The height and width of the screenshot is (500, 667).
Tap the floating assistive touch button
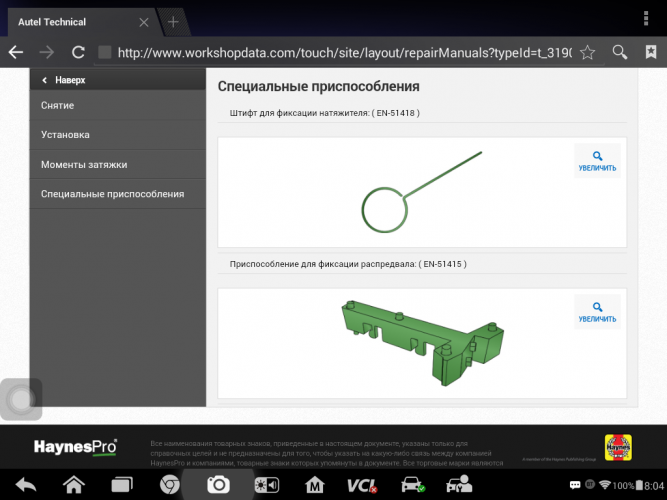[x=21, y=399]
